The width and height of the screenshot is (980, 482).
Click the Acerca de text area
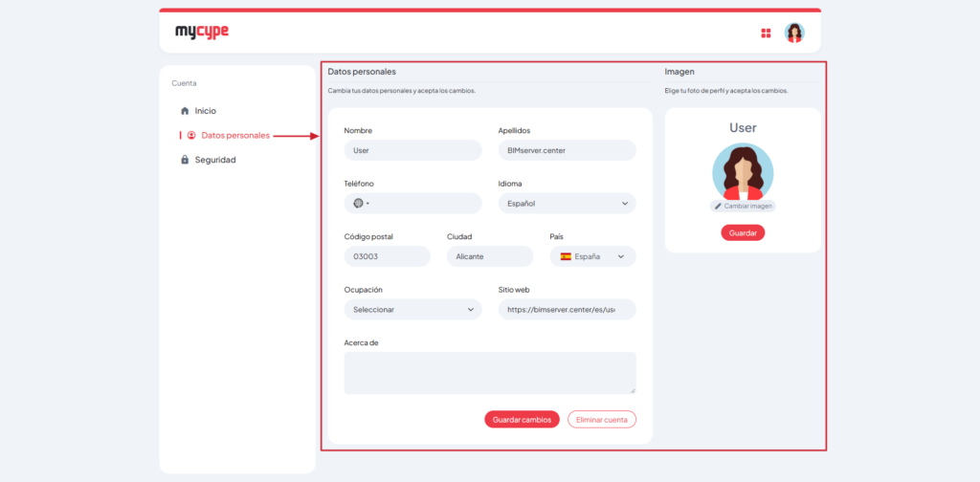tap(490, 373)
